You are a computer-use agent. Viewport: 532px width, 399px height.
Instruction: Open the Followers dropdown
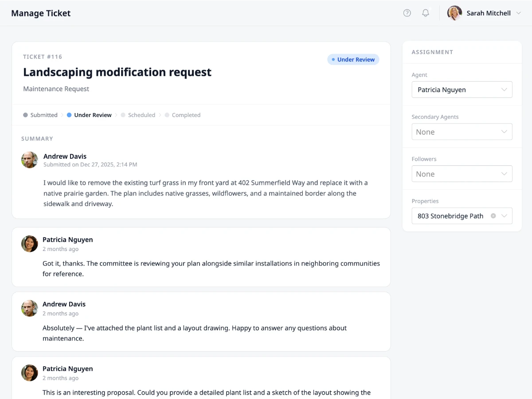[x=462, y=174]
